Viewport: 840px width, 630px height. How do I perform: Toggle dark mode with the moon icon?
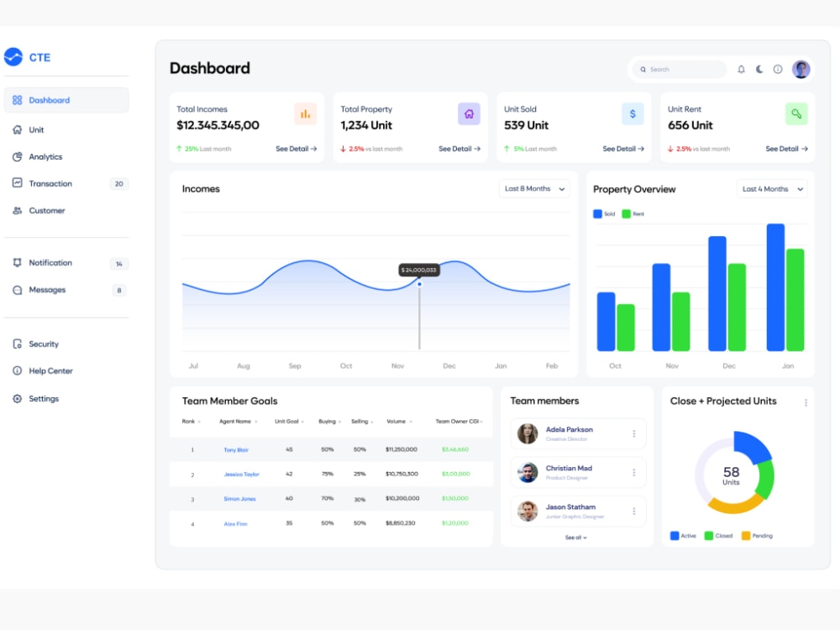(x=759, y=70)
